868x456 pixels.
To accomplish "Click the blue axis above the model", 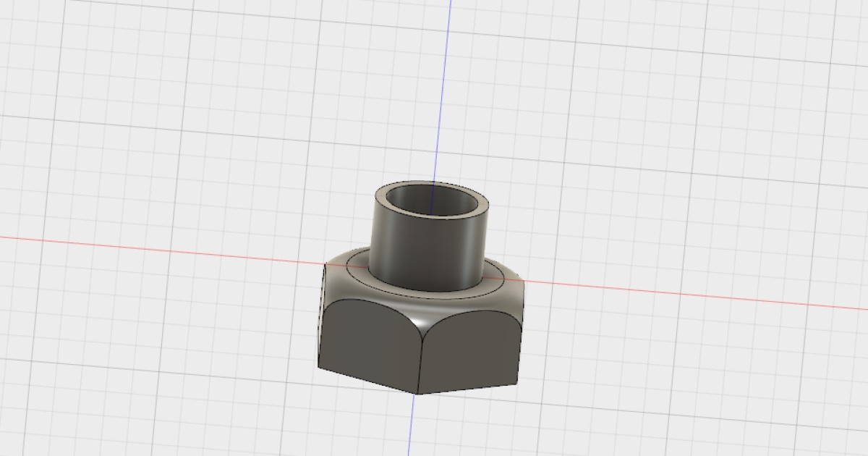I will coord(445,72).
